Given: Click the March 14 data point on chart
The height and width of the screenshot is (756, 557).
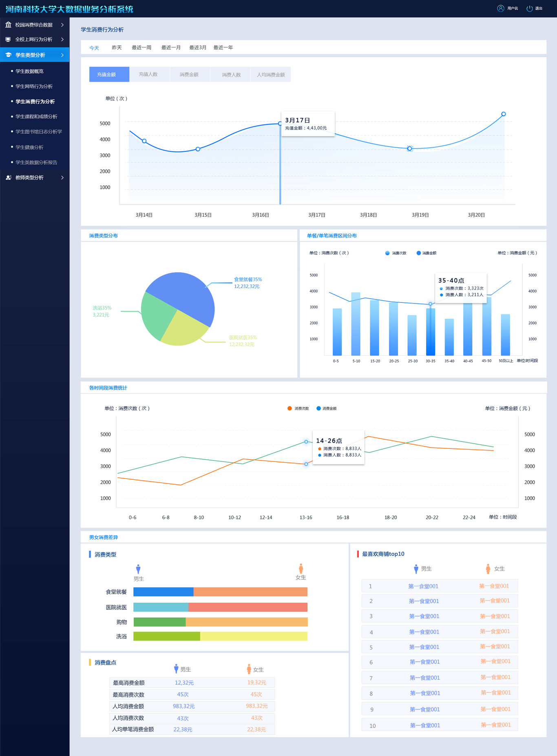Looking at the screenshot, I should pyautogui.click(x=144, y=141).
